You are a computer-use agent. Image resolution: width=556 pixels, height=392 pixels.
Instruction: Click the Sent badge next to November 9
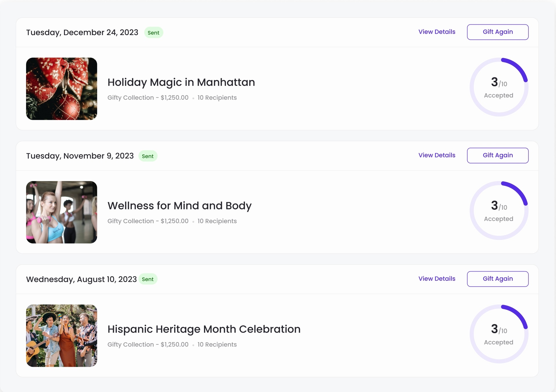click(148, 156)
